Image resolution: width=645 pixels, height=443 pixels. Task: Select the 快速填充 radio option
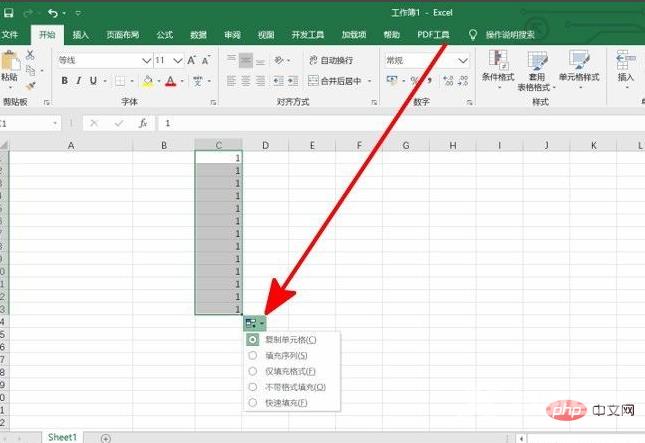tap(252, 402)
